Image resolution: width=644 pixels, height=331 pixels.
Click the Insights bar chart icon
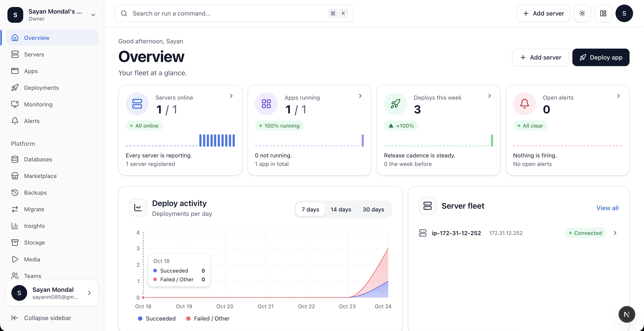pyautogui.click(x=15, y=226)
